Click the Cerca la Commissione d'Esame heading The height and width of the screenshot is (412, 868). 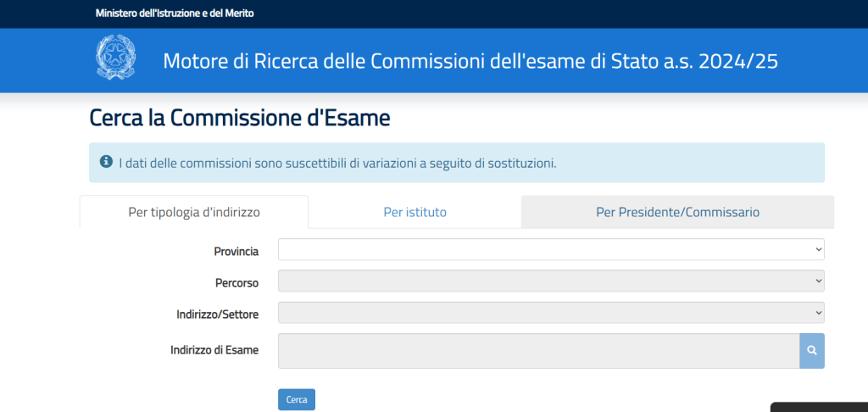(x=240, y=118)
